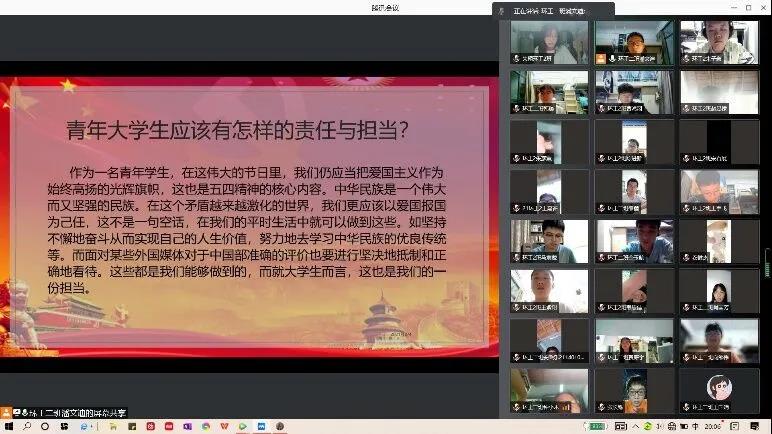
Task: Click the microphone icon beside 正在讲话 header
Action: [503, 11]
